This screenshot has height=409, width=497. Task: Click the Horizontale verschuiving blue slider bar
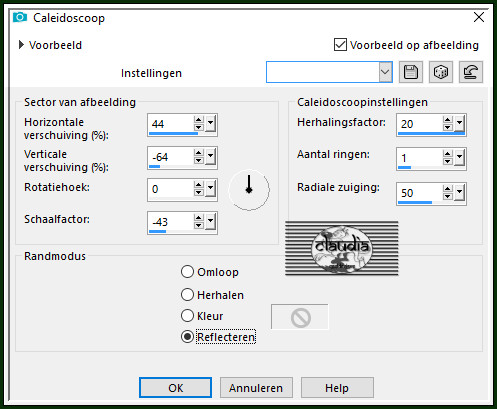coord(173,133)
